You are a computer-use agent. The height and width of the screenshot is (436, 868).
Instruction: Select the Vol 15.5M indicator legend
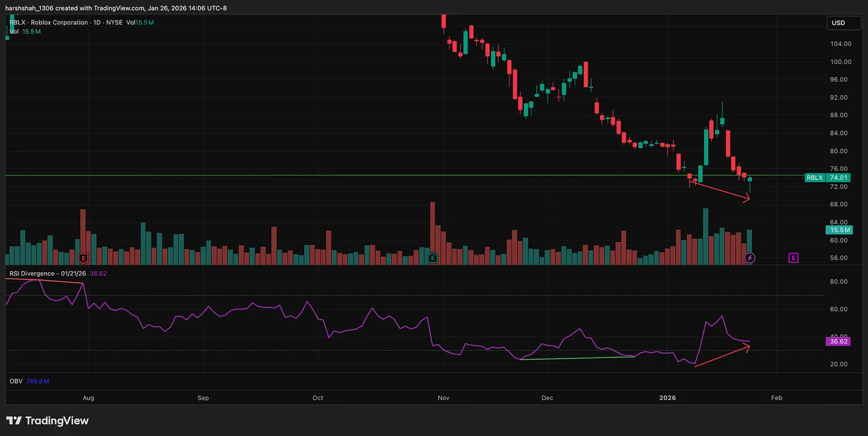(x=25, y=31)
